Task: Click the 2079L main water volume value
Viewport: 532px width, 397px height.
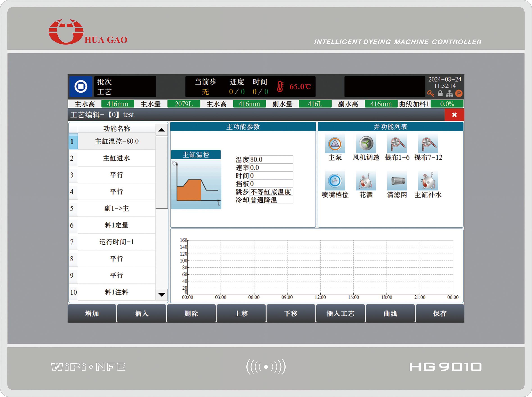Action: tap(184, 104)
